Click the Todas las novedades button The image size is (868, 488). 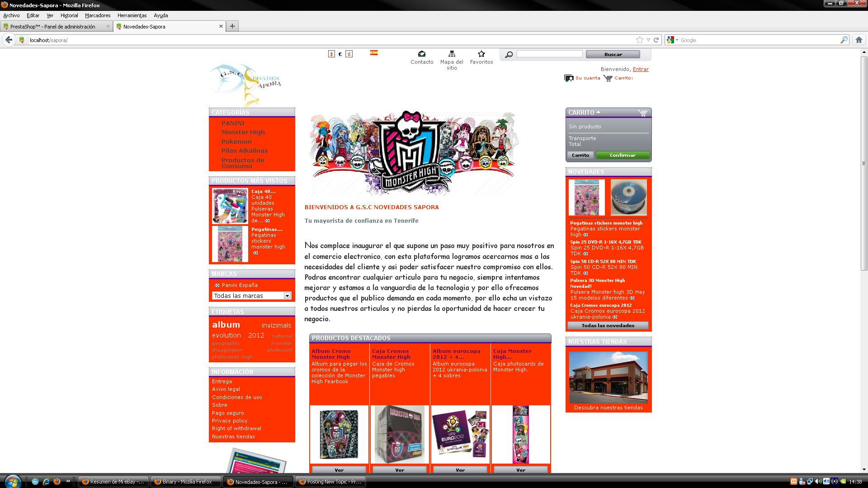pyautogui.click(x=608, y=325)
